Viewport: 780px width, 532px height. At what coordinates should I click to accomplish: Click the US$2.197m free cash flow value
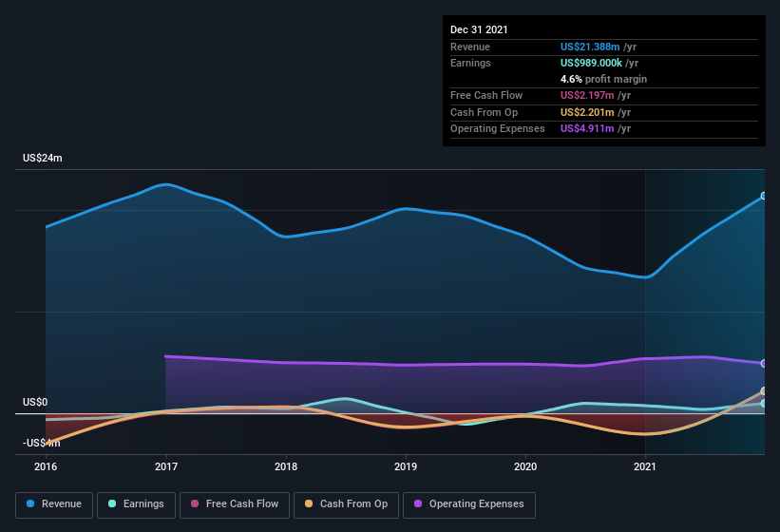point(587,95)
